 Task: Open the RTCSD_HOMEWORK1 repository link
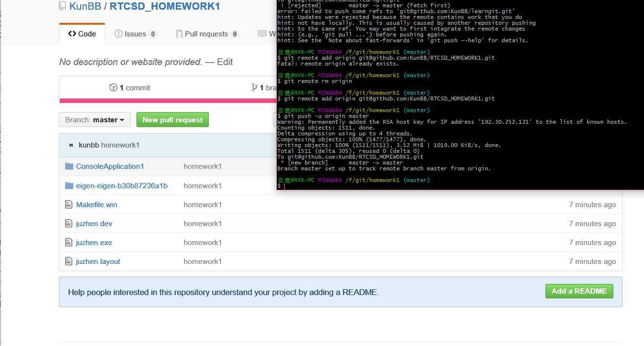[165, 6]
